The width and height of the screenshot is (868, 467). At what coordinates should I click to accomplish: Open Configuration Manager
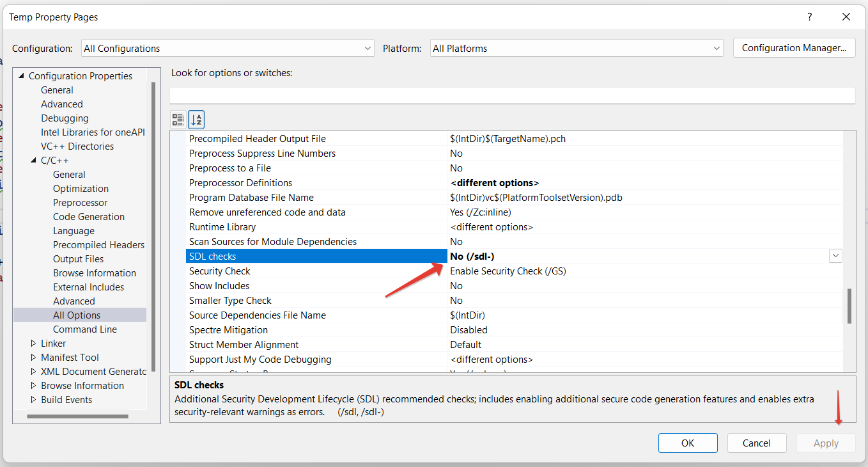coord(794,47)
